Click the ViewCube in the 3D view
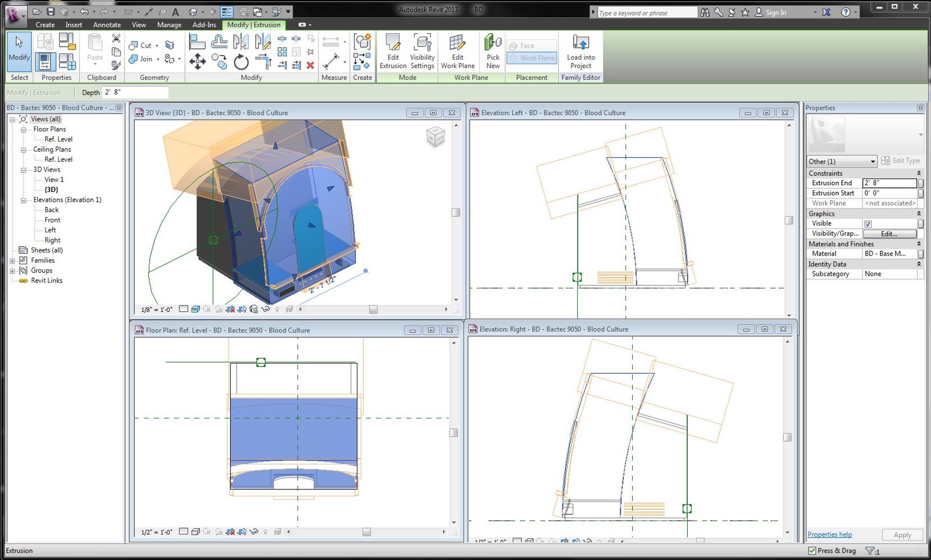931x560 pixels. 435,137
